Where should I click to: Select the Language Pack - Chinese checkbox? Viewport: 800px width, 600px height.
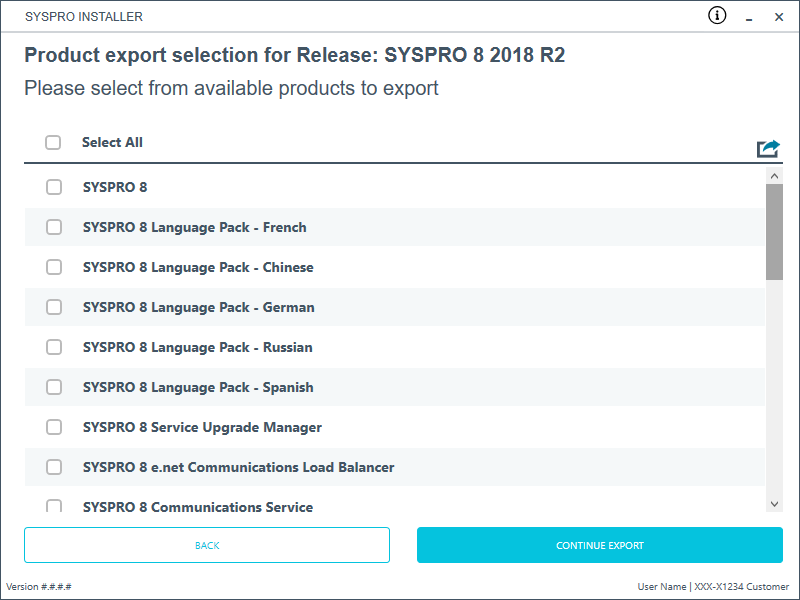(x=54, y=267)
